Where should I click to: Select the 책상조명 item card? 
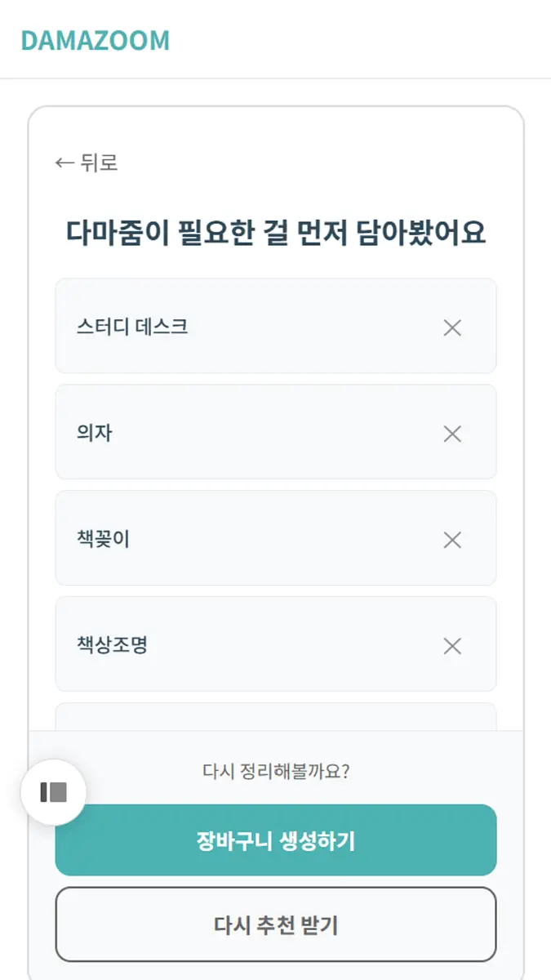point(276,644)
